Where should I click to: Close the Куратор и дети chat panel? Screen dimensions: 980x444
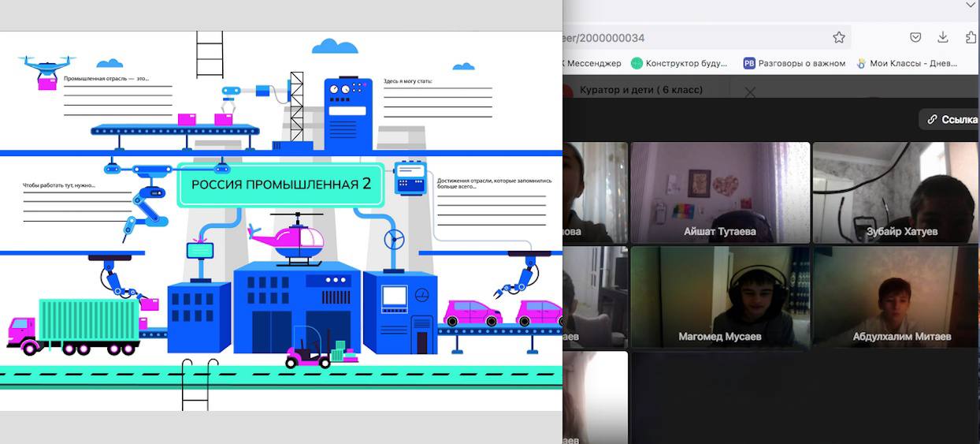pos(750,92)
